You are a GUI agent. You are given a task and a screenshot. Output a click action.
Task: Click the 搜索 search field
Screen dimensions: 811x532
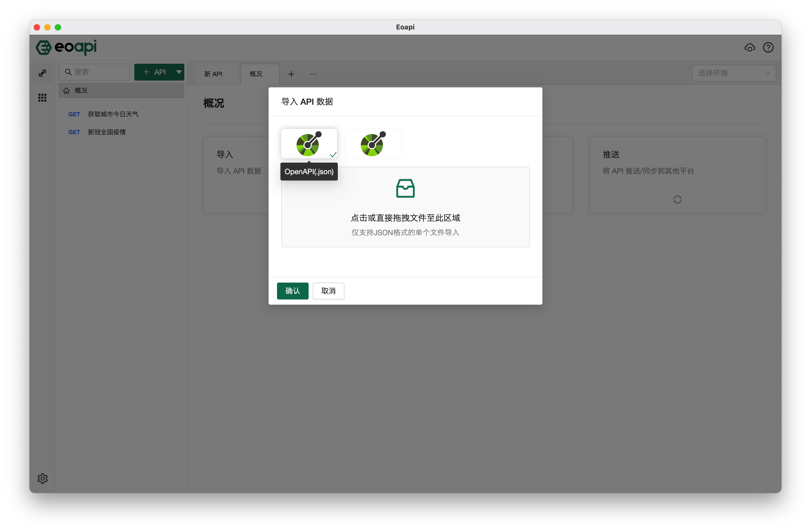[x=94, y=72]
